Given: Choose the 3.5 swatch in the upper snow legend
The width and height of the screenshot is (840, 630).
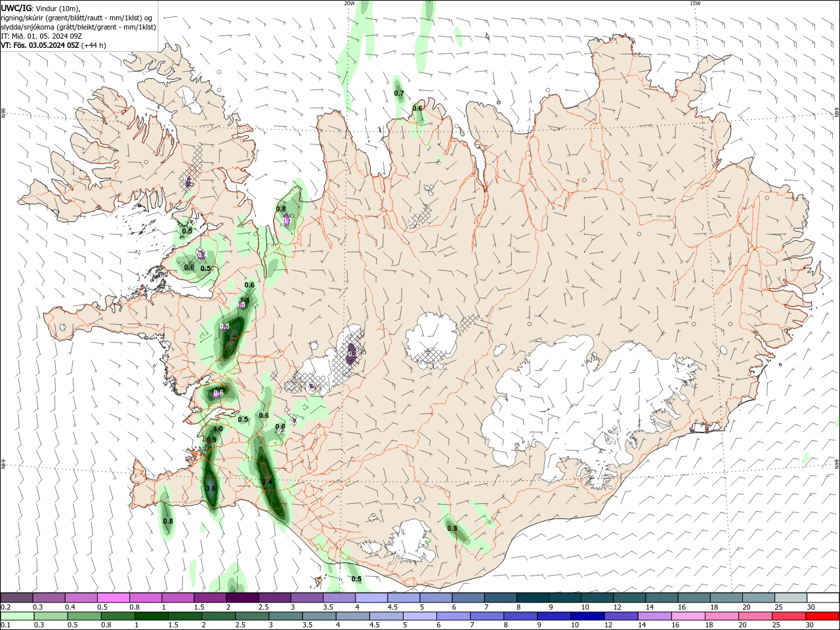Looking at the screenshot, I should coord(339,598).
